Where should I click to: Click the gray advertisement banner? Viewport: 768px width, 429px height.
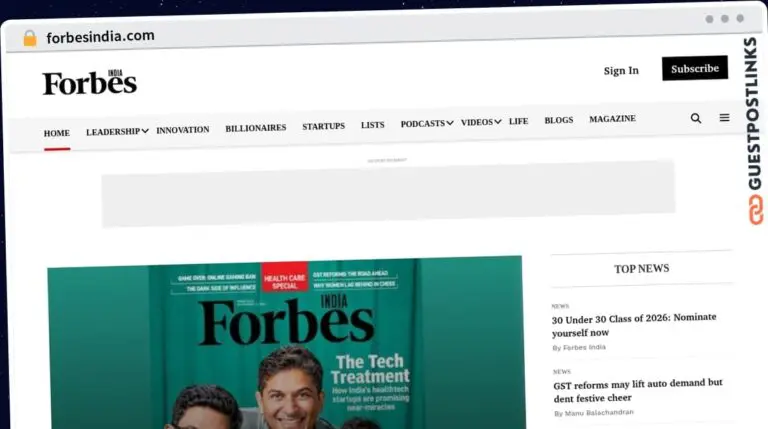(388, 194)
